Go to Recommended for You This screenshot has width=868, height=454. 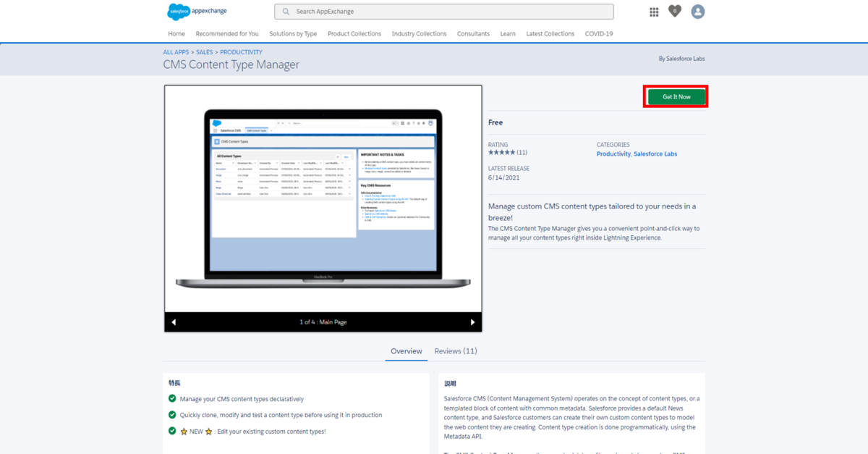click(227, 34)
